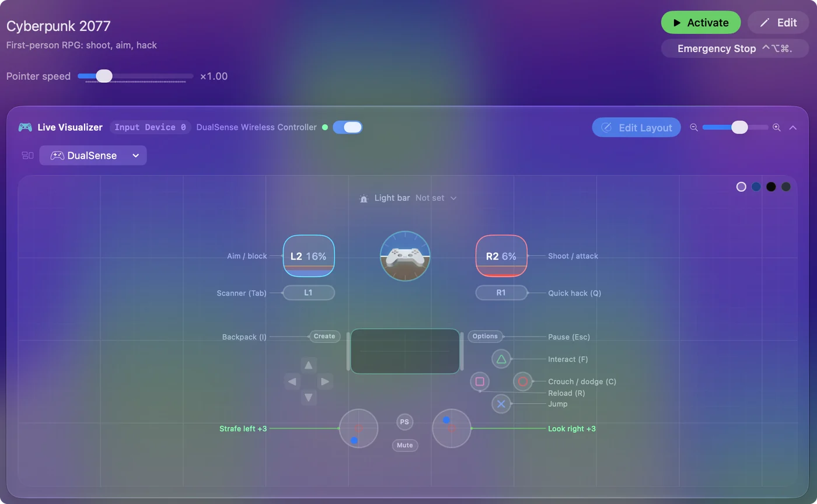The image size is (817, 504).
Task: Select the D-pad left arrow
Action: (292, 381)
